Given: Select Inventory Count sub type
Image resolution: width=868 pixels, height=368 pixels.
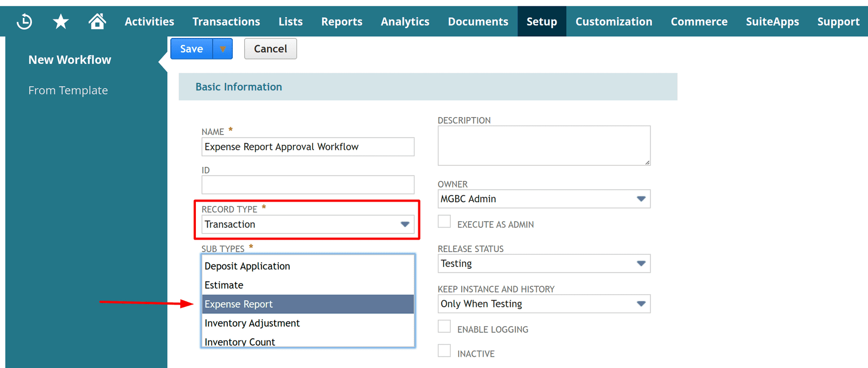Looking at the screenshot, I should pyautogui.click(x=308, y=341).
